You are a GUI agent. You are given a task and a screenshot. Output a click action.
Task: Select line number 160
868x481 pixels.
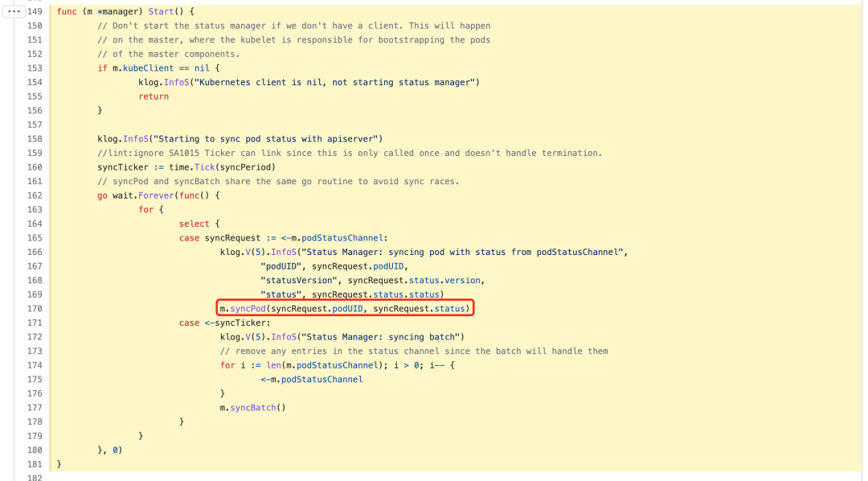(x=35, y=167)
